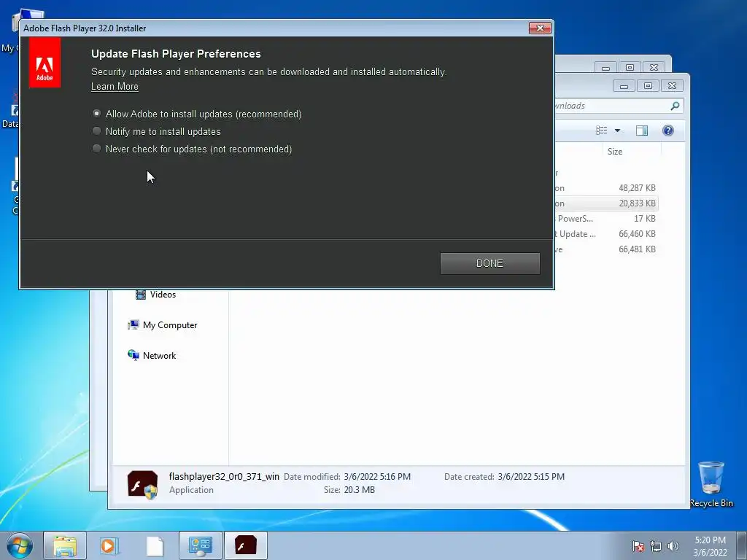Open the Windows Start menu orb
This screenshot has width=747, height=560.
(x=20, y=545)
